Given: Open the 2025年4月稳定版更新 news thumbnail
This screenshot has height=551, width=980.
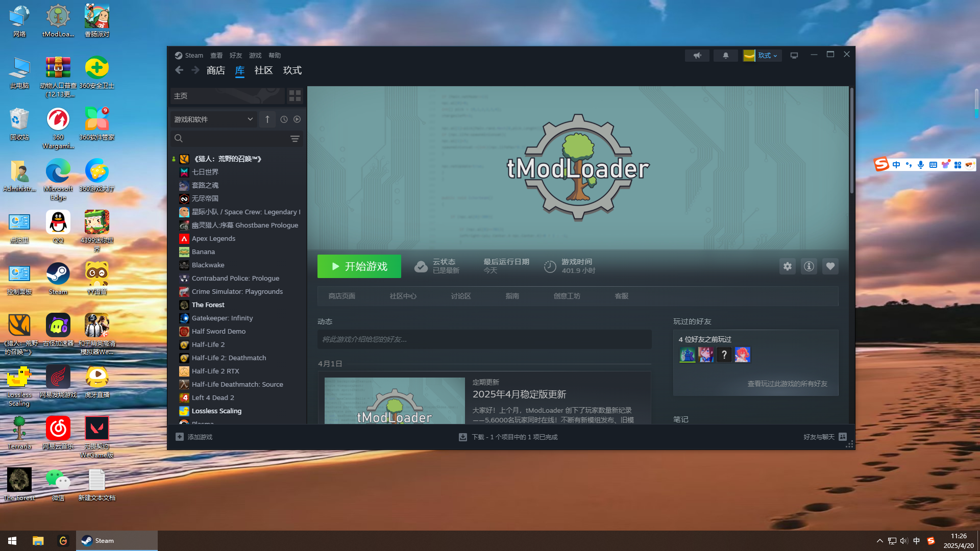Looking at the screenshot, I should [395, 400].
